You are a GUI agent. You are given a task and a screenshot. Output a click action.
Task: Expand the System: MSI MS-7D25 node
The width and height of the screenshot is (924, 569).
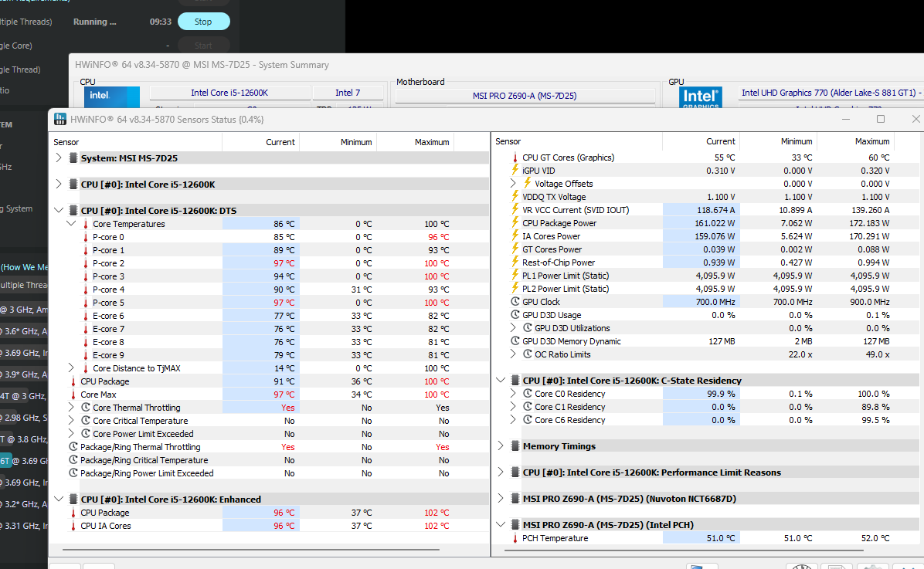pos(59,157)
